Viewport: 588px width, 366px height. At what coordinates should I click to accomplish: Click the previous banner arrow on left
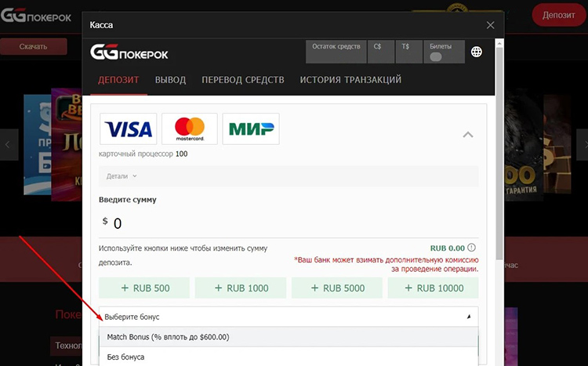coord(9,144)
